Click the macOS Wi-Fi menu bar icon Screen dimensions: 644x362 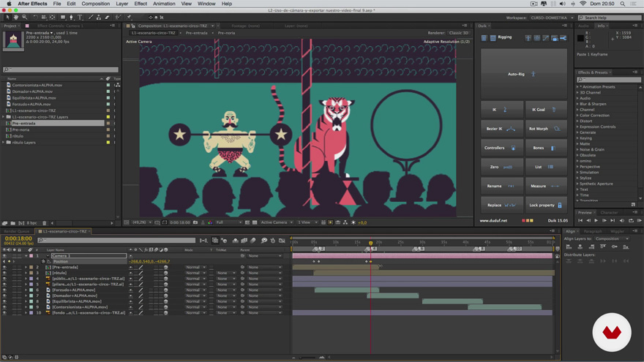(x=583, y=4)
